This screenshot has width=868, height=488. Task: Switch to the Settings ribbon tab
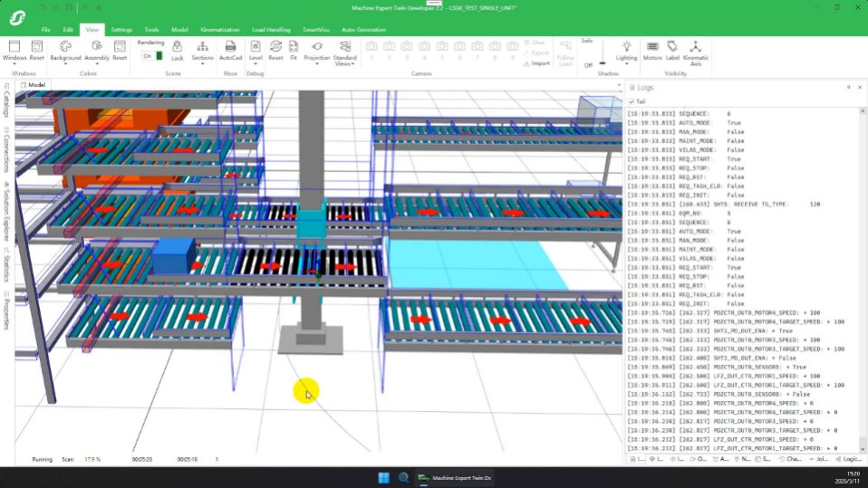[x=121, y=30]
